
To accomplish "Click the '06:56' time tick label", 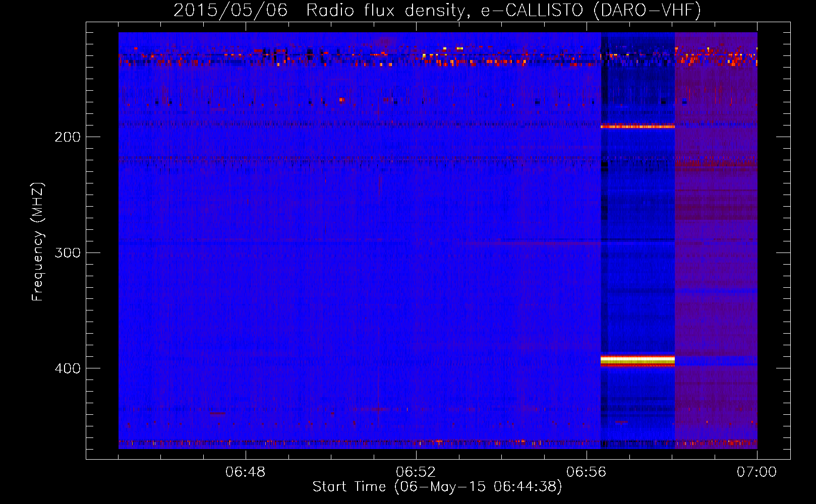I will coord(587,472).
